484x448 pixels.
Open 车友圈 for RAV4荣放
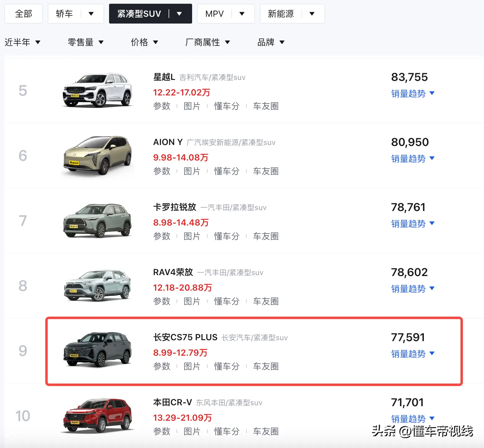point(266,301)
